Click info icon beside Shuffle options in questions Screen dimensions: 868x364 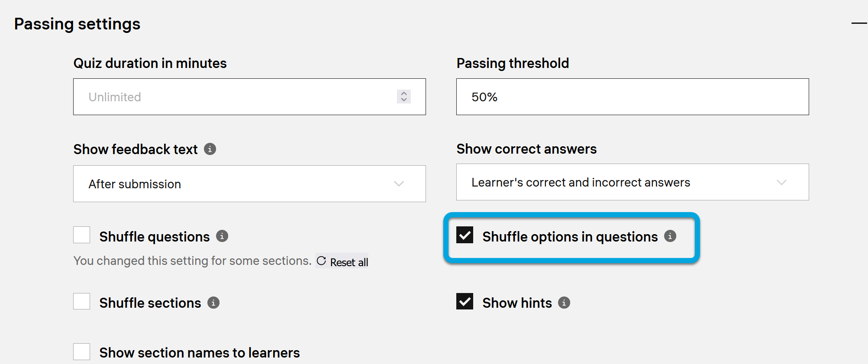(670, 236)
